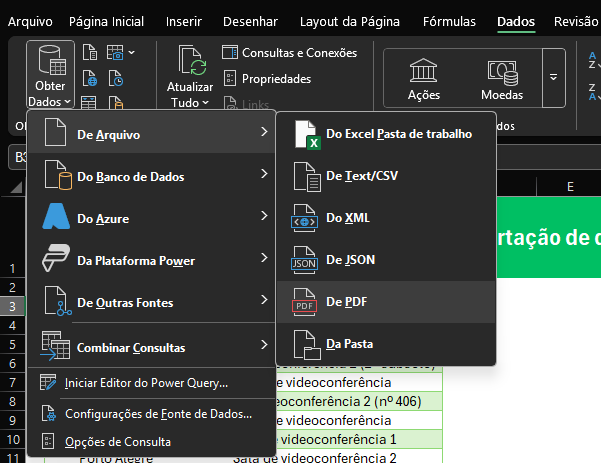Select row 9 header
Image resolution: width=601 pixels, height=463 pixels.
(x=13, y=420)
